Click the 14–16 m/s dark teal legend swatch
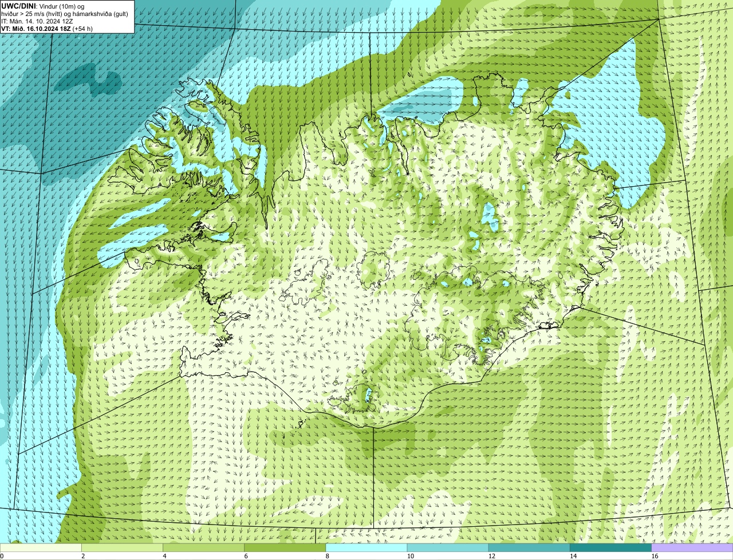This screenshot has width=733, height=560. (x=611, y=548)
